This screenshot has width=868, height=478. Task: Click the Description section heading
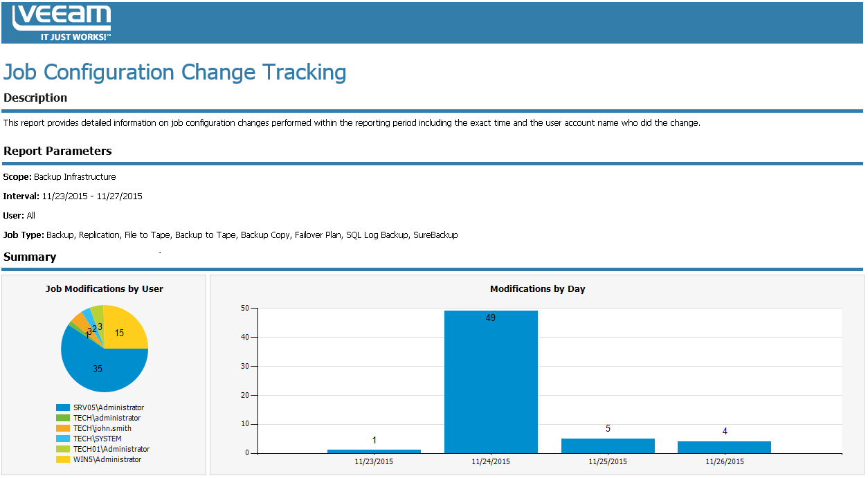tap(35, 98)
